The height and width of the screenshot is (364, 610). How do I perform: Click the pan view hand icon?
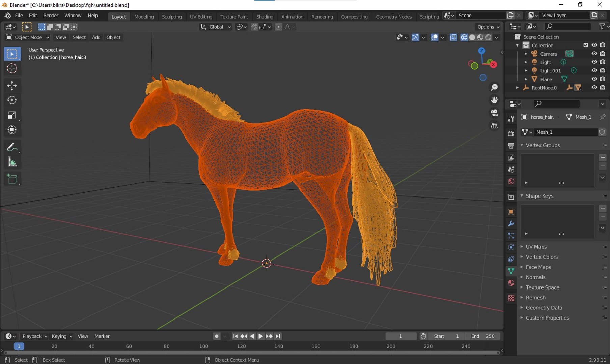[494, 100]
